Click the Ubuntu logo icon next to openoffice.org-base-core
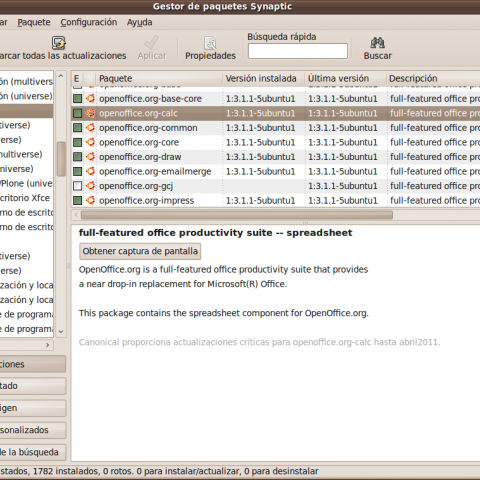The width and height of the screenshot is (480, 480). tap(90, 99)
